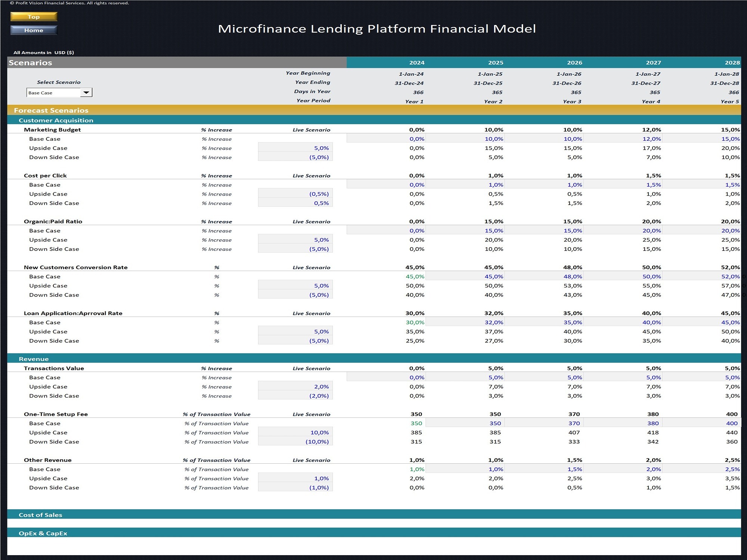747x560 pixels.
Task: Open the Select Scenario dropdown arrow
Action: point(86,93)
